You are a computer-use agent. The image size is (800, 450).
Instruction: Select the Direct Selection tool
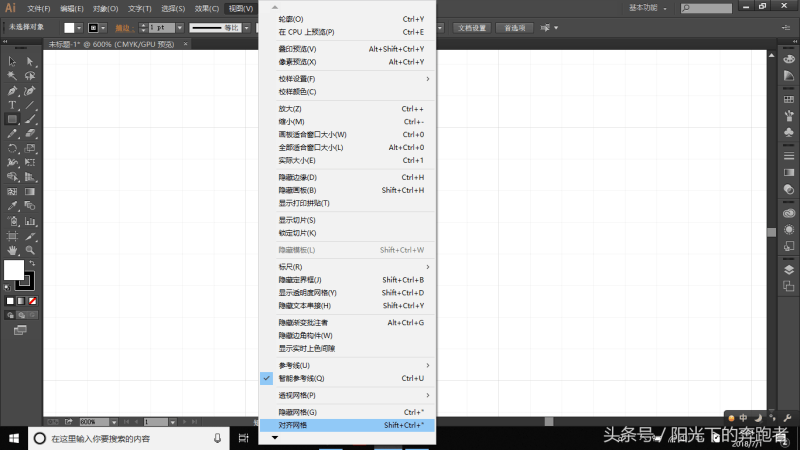click(30, 62)
